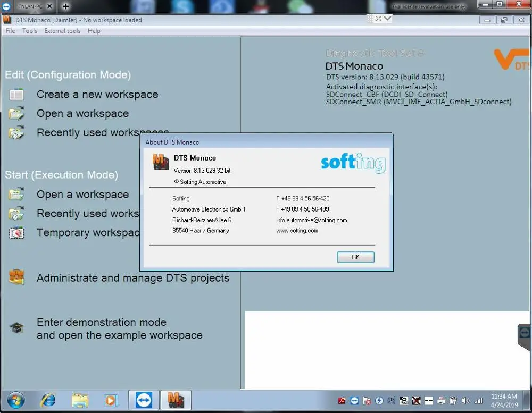Click Administrate and manage DTS projects
The image size is (532, 413).
(133, 277)
